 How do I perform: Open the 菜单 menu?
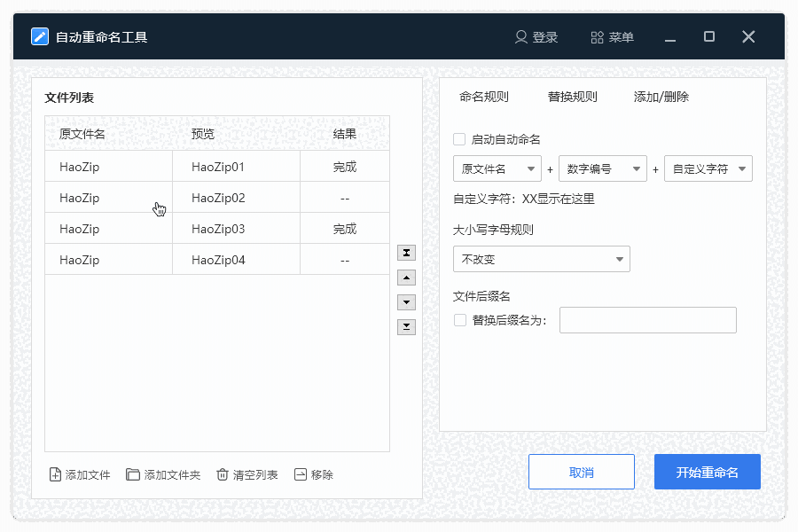point(612,37)
